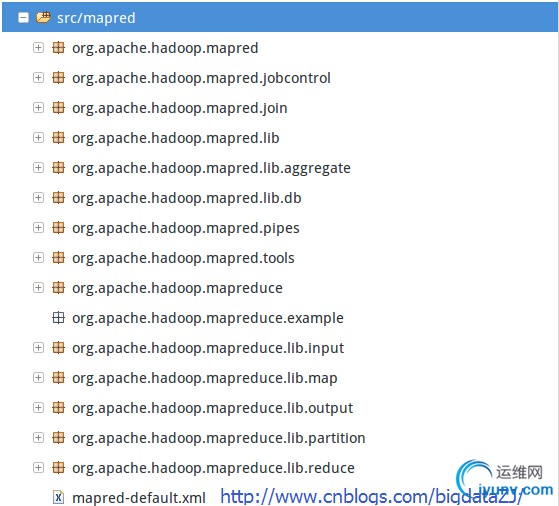Select org.apache.hadoop.mapreduce.lib.map label
The width and height of the screenshot is (559, 506).
click(x=205, y=378)
